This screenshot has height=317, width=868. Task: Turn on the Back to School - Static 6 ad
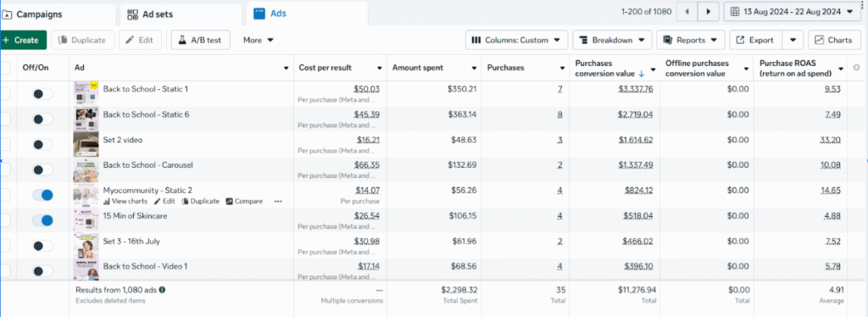pos(42,119)
